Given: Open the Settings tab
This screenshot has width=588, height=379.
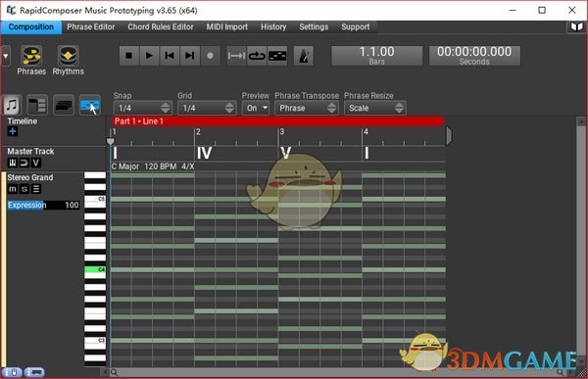Looking at the screenshot, I should (314, 27).
